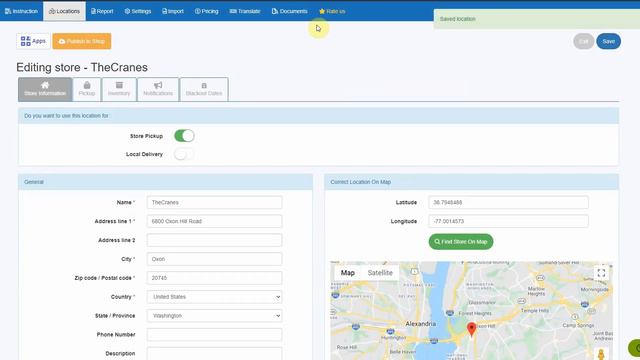
Task: Click the blue Save button
Action: 608,41
